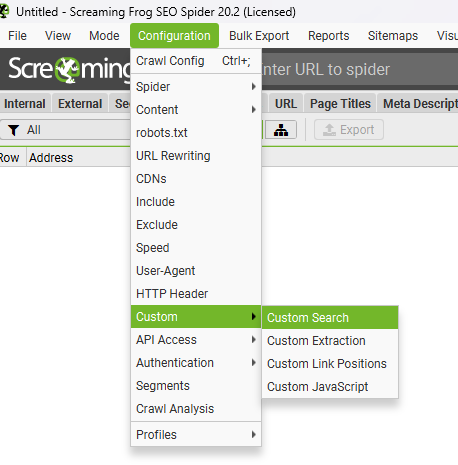Open the Mode menu
The width and height of the screenshot is (458, 465).
pos(104,36)
